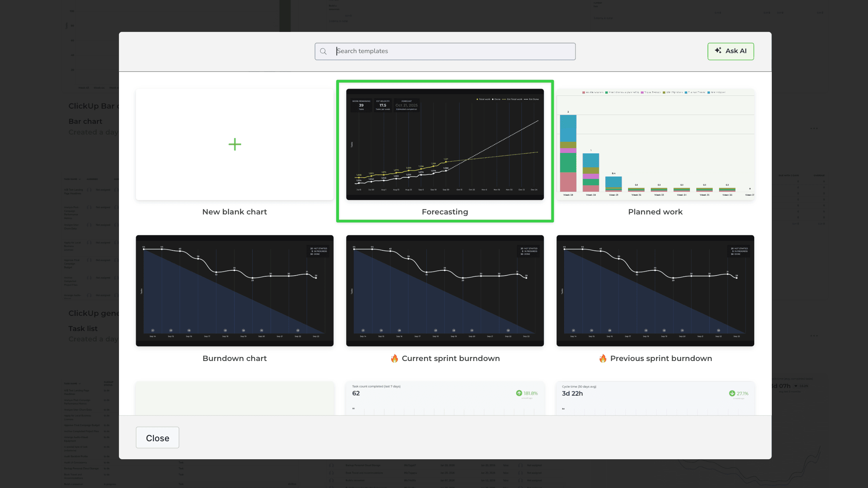Click the Forecasting title text
The image size is (868, 488).
pyautogui.click(x=445, y=212)
